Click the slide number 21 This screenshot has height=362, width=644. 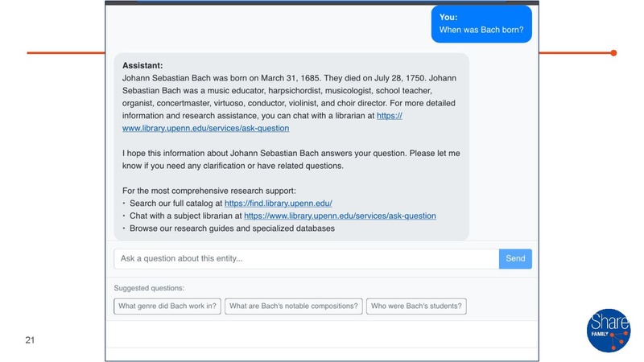pyautogui.click(x=30, y=340)
